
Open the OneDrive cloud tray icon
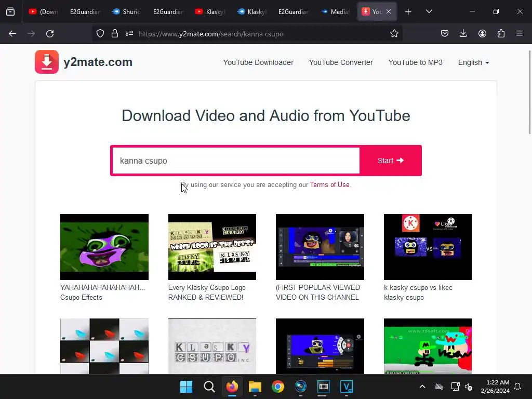[x=439, y=387]
